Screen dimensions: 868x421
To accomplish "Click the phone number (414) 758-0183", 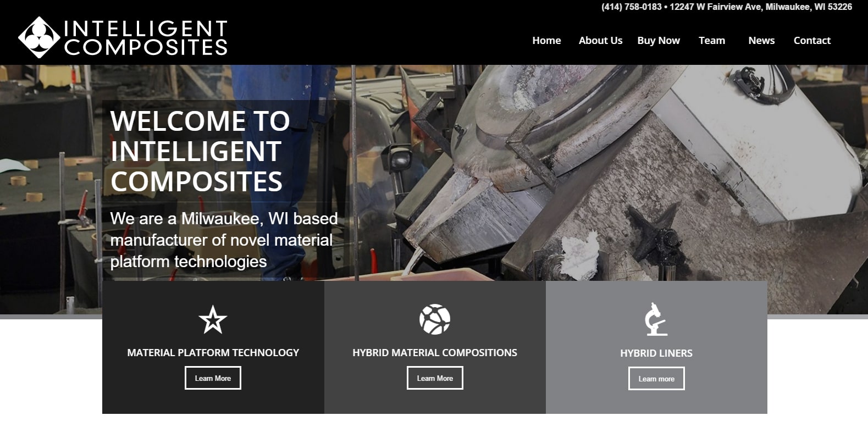I will pyautogui.click(x=632, y=7).
